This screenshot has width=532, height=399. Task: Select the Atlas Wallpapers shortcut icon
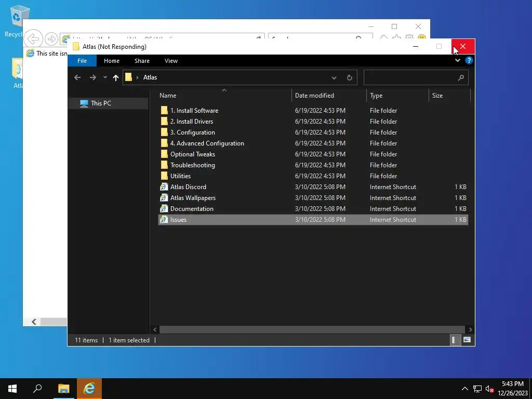164,197
